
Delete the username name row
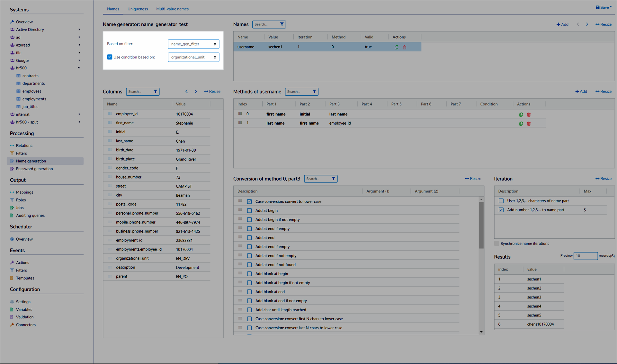tap(405, 47)
